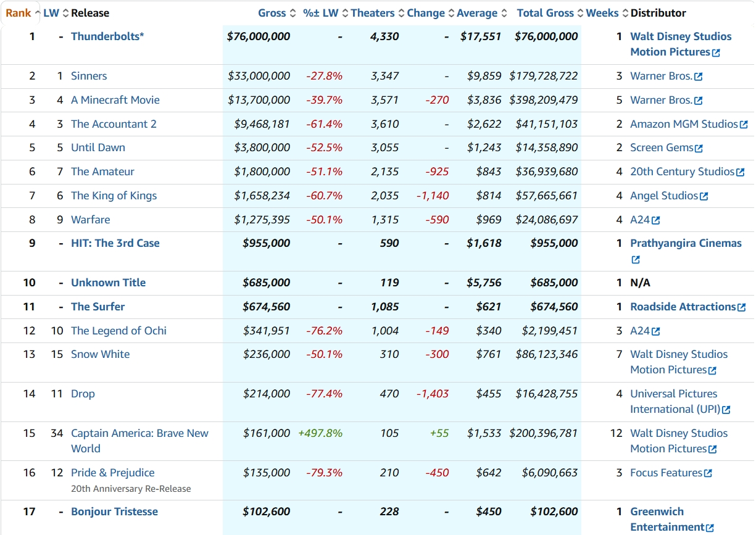
Task: Select the -79.3% value in Pride & Prejudice row
Action: click(325, 473)
